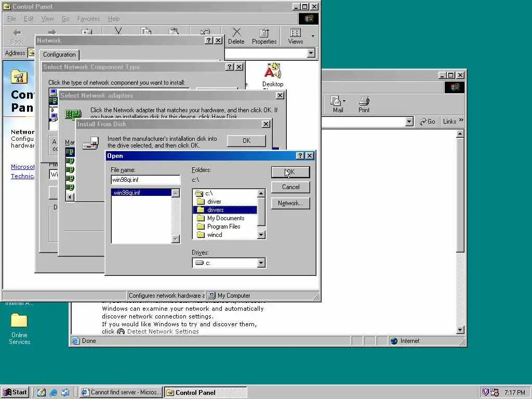This screenshot has width=532, height=399.
Task: Open the Help menu in Control Panel
Action: click(x=114, y=19)
